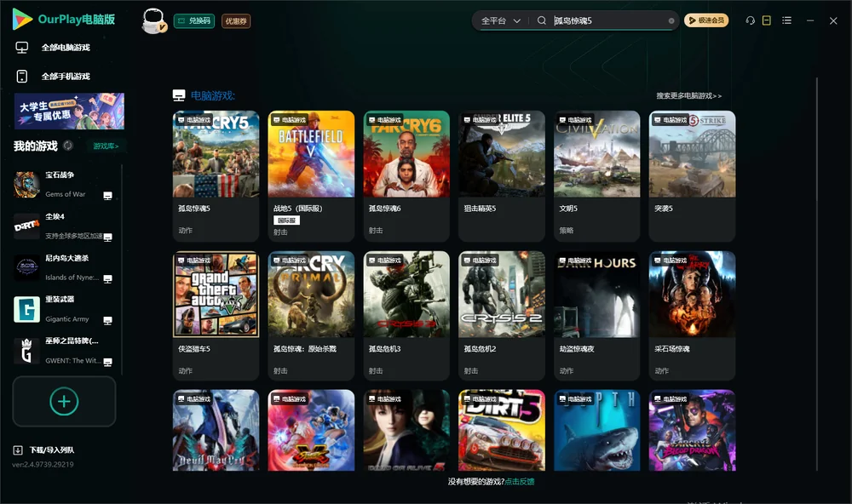852x504 pixels.
Task: Open the Dead or Alive 5 card
Action: coord(406,430)
